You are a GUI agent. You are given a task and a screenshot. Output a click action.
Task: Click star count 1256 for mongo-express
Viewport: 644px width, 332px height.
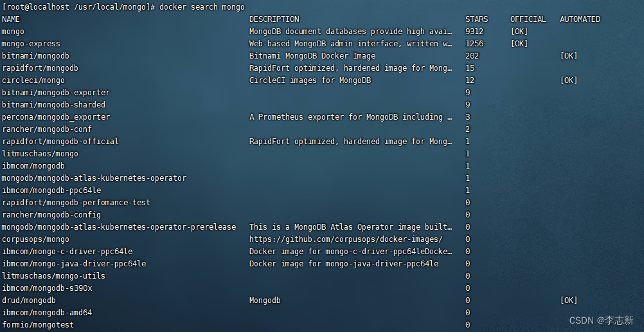pyautogui.click(x=474, y=44)
